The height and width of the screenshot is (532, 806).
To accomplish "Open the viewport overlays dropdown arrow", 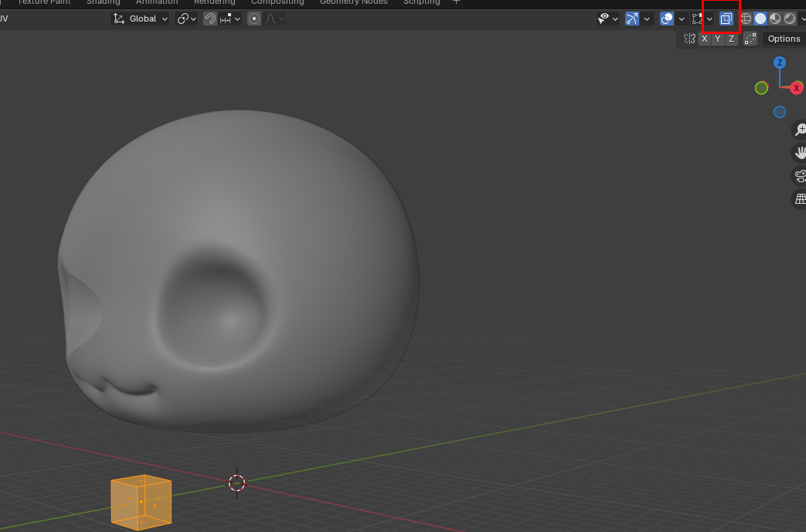I will click(682, 19).
